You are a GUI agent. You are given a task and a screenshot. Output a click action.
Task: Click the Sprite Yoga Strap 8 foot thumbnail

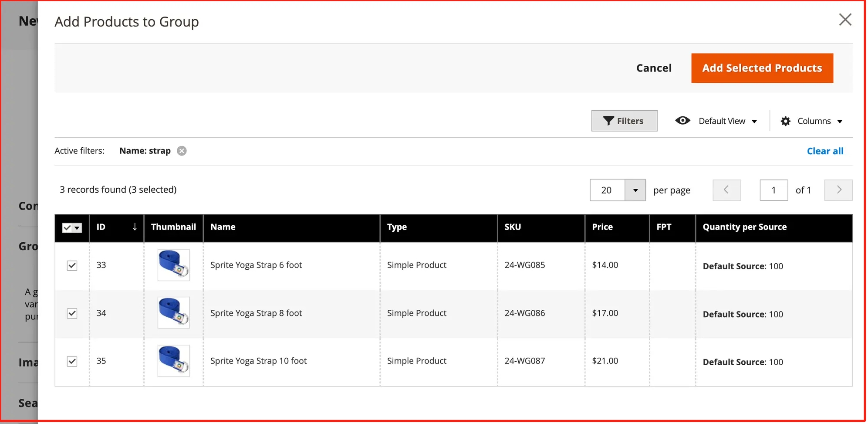pos(173,313)
